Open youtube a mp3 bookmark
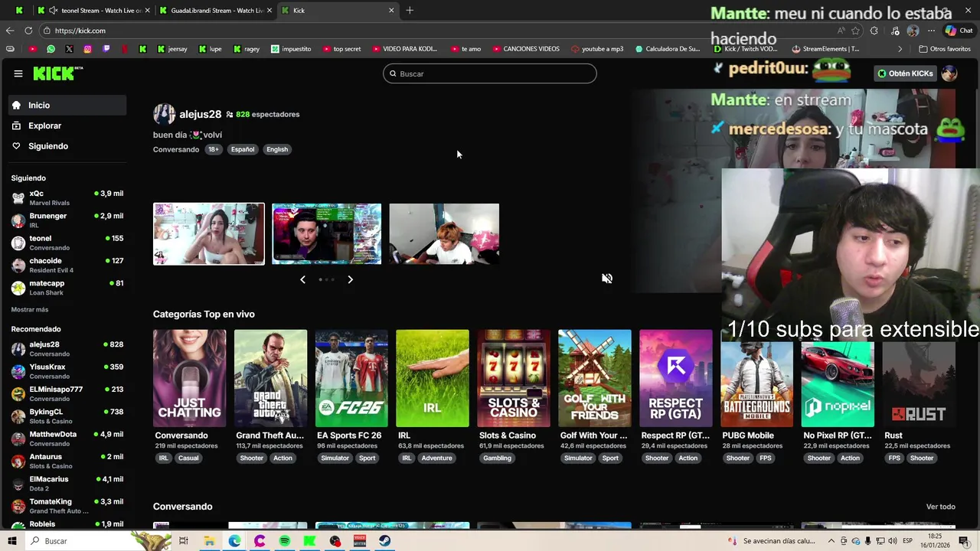980x551 pixels. pos(597,49)
